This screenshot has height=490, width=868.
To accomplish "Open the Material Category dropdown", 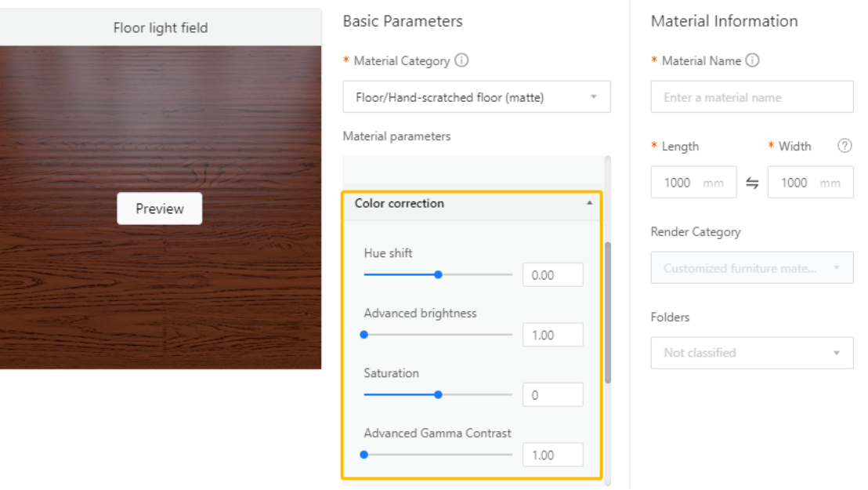I will pyautogui.click(x=476, y=97).
